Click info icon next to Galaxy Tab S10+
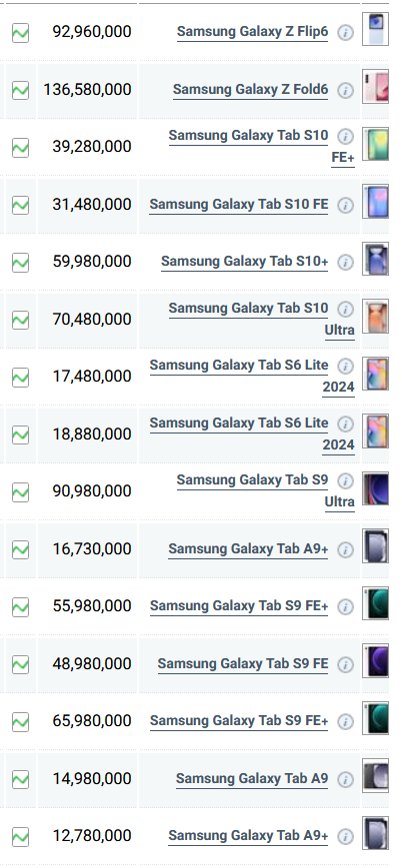Screen dimensions: 402x868 coord(345,263)
